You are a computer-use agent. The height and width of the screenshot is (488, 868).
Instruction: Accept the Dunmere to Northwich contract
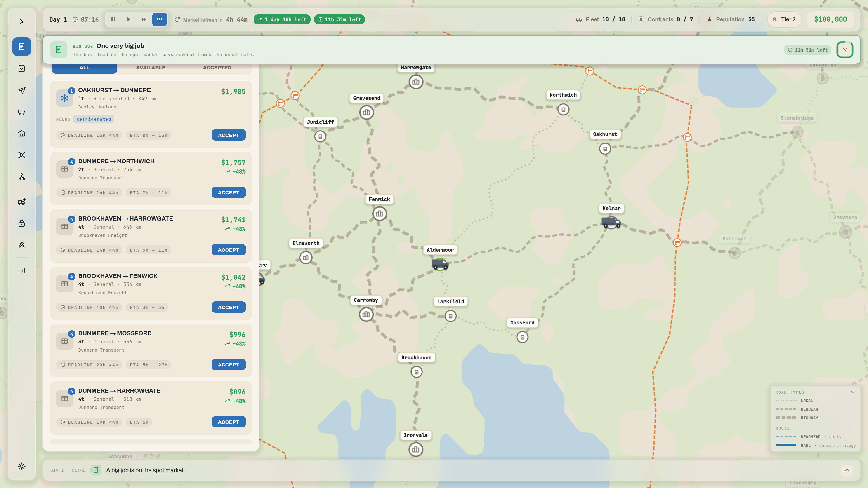tap(229, 193)
